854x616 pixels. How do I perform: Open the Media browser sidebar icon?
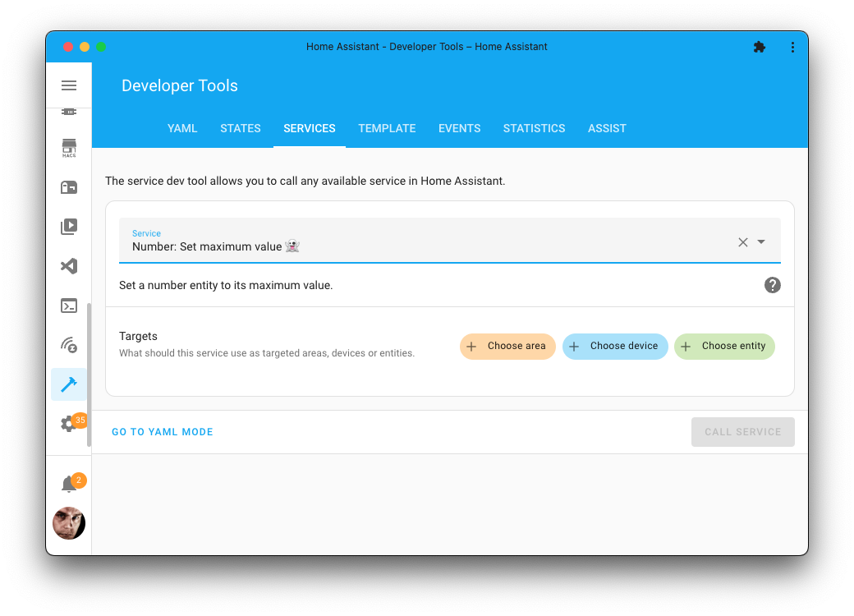point(69,227)
